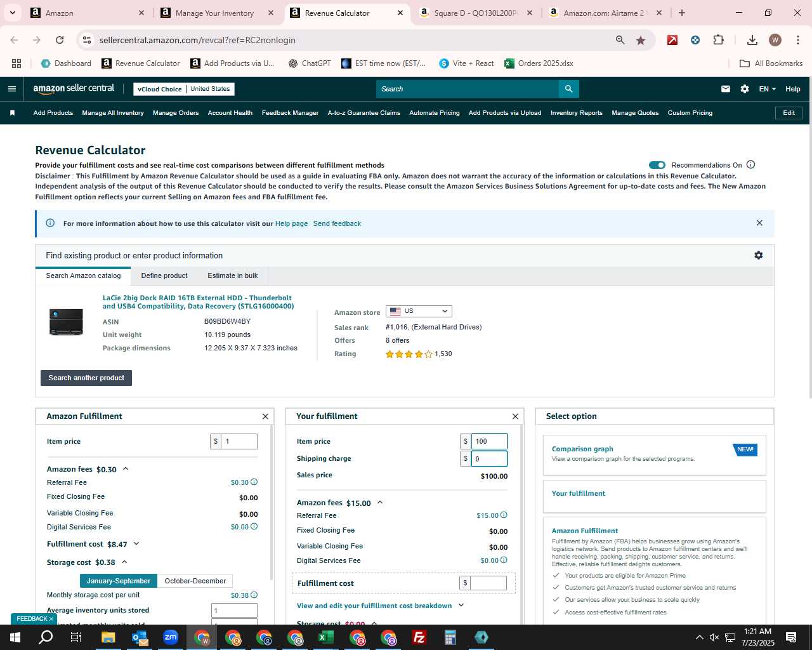812x650 pixels.
Task: Click the Fulfillment cost input field
Action: coord(488,583)
